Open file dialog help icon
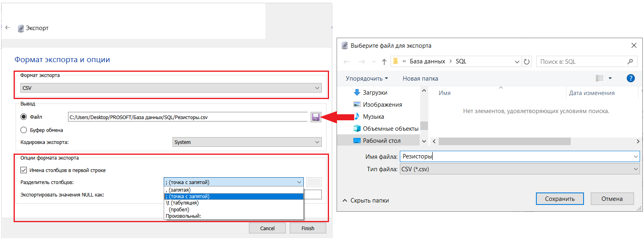The image size is (644, 241). coord(631,78)
